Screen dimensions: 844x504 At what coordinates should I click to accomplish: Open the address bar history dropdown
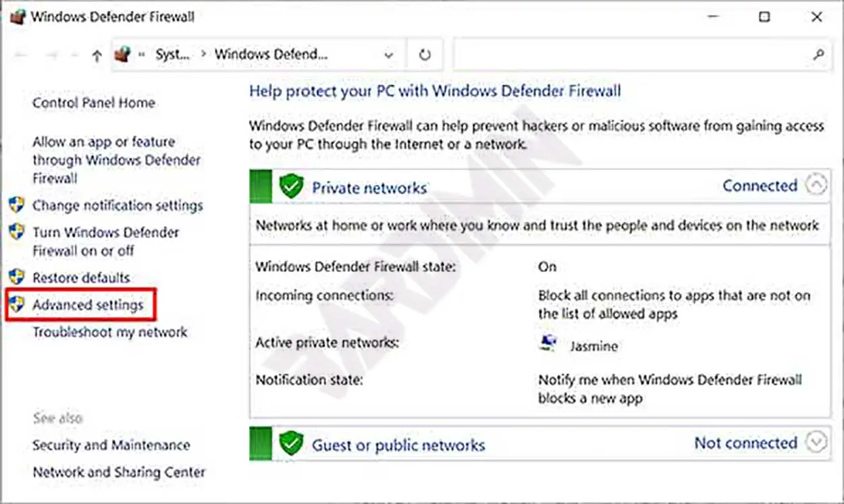tap(389, 55)
